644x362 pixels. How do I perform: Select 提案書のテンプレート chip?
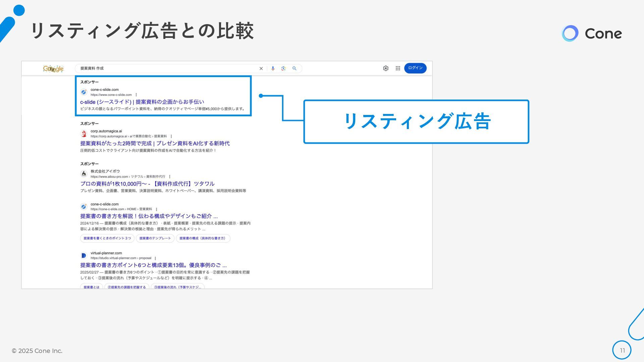coord(155,238)
